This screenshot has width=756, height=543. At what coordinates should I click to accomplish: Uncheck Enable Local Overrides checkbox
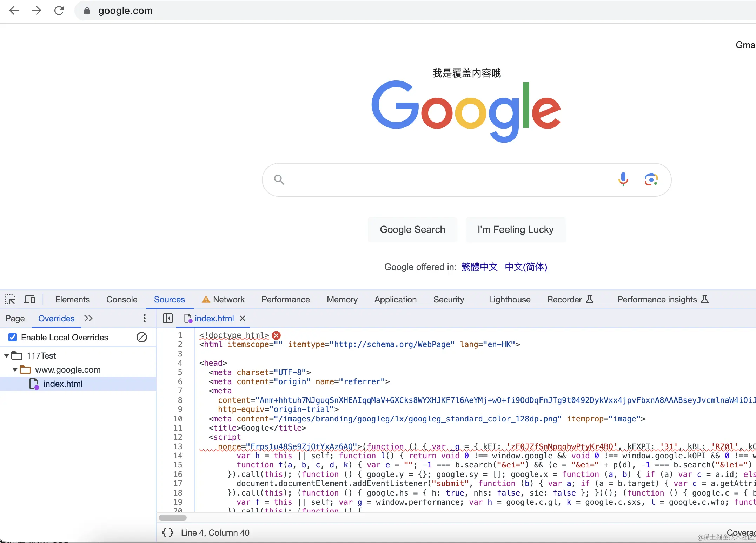[13, 337]
